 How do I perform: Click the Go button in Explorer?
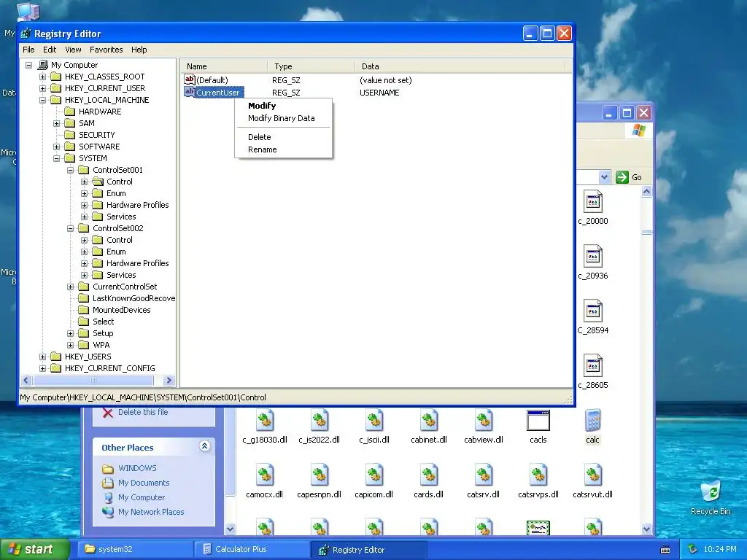(629, 177)
